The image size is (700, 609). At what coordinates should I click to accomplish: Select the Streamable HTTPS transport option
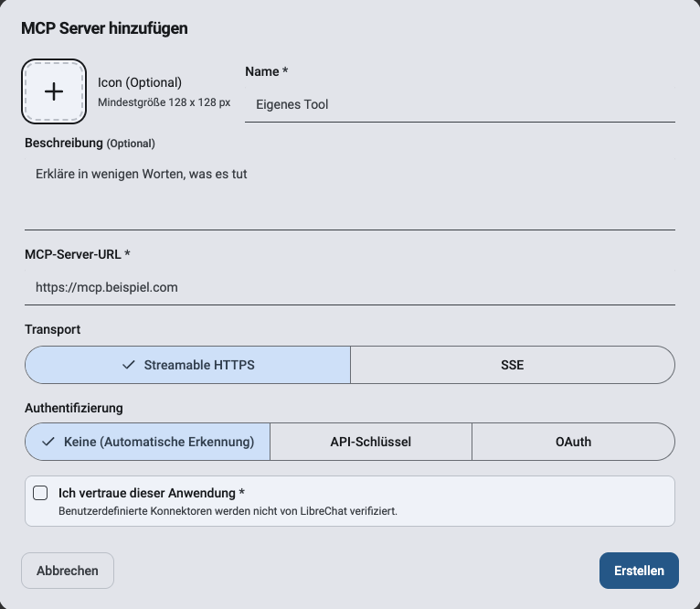point(187,365)
